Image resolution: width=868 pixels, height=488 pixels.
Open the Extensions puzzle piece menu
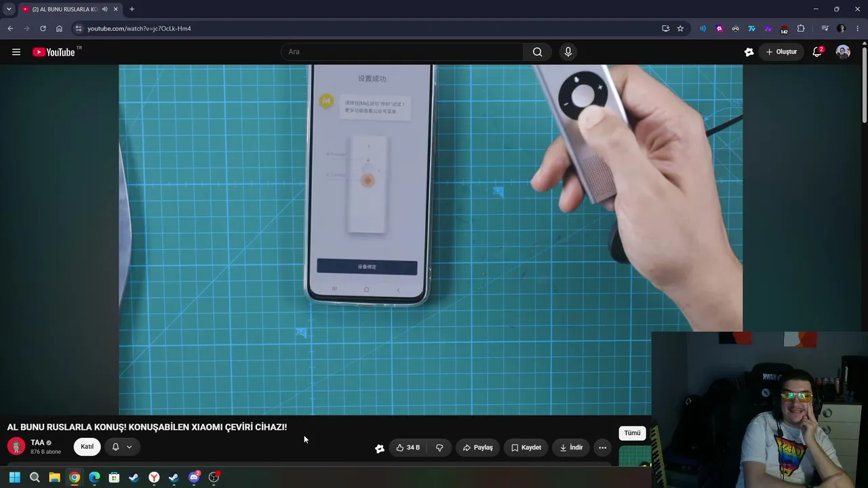801,28
